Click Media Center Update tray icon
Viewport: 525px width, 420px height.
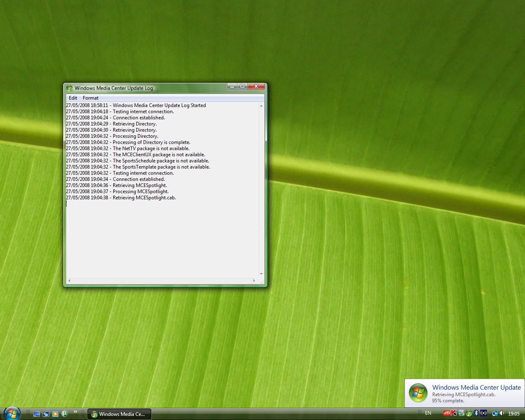coord(469,413)
